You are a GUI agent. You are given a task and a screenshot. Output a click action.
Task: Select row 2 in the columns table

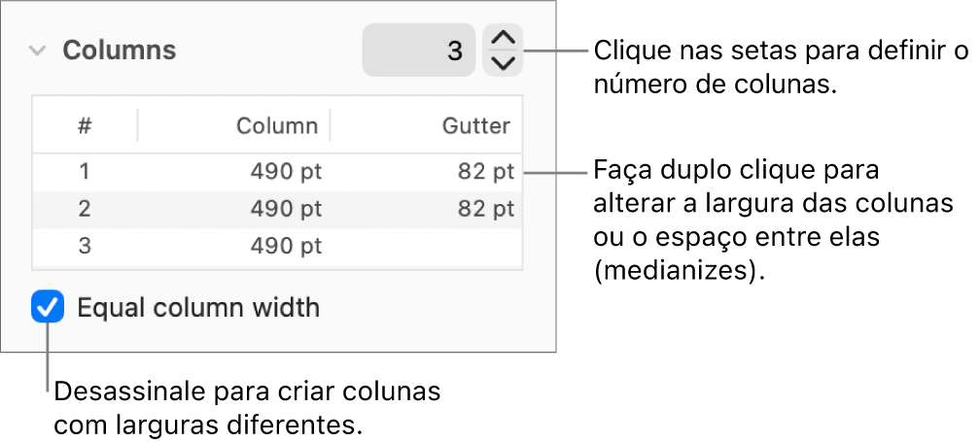click(85, 209)
